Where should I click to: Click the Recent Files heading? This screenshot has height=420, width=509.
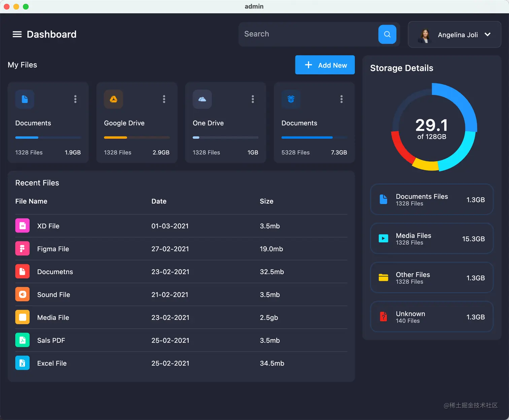(37, 183)
